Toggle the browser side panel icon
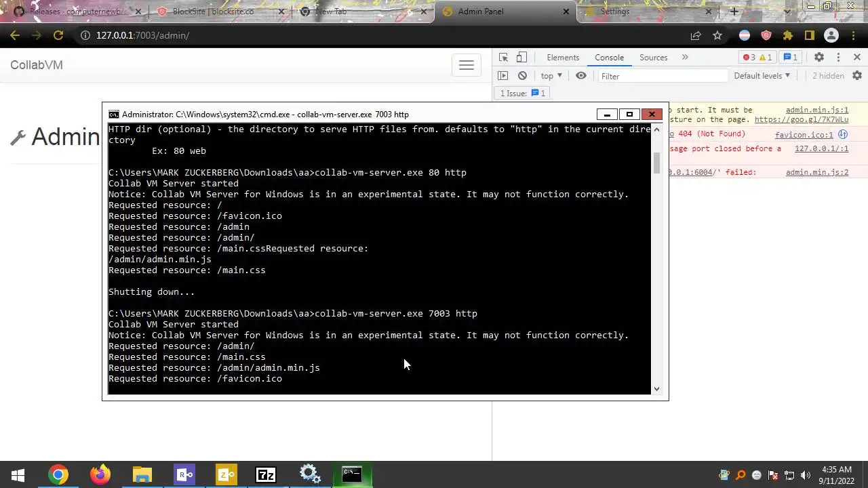The height and width of the screenshot is (488, 868). click(810, 35)
